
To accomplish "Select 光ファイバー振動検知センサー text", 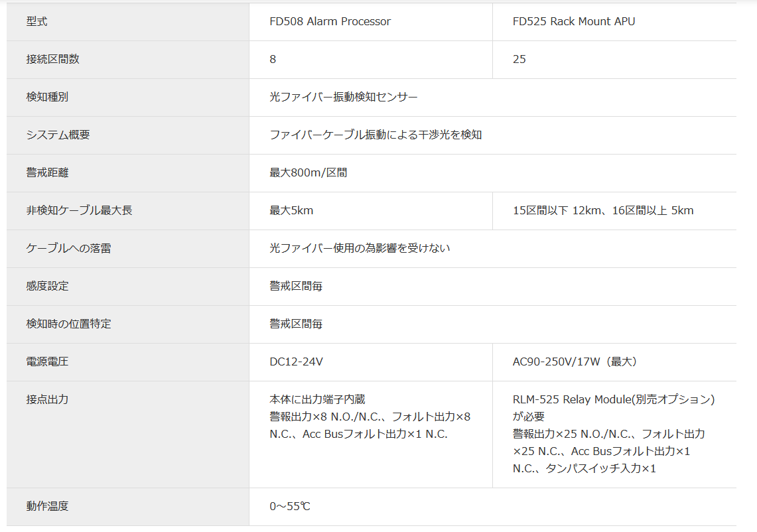I will pos(343,97).
